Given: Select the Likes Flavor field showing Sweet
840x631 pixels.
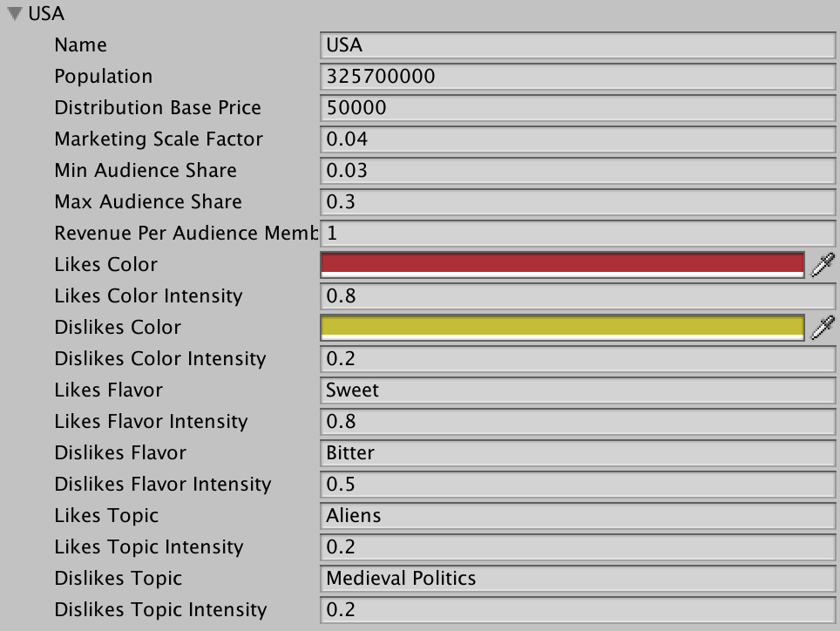Looking at the screenshot, I should click(x=578, y=390).
